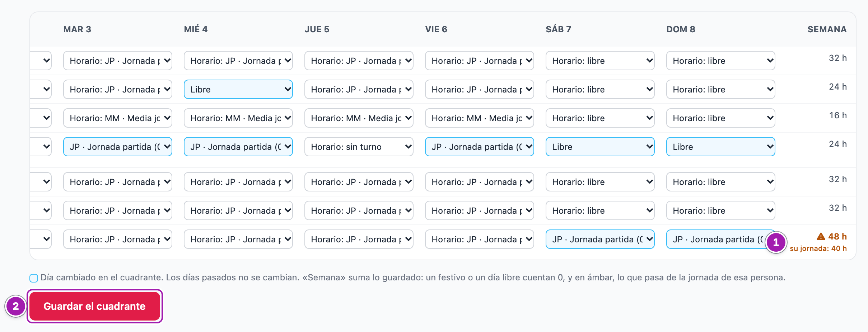Screen dimensions: 868x332
Task: Click the 48 h weekly total
Action: [x=837, y=237]
